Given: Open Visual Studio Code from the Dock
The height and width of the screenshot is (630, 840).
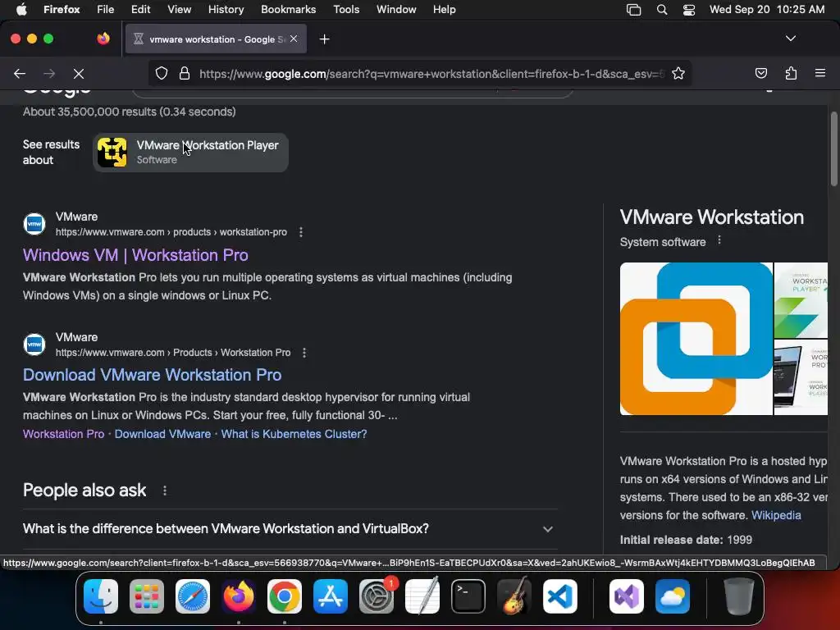Looking at the screenshot, I should 559,596.
